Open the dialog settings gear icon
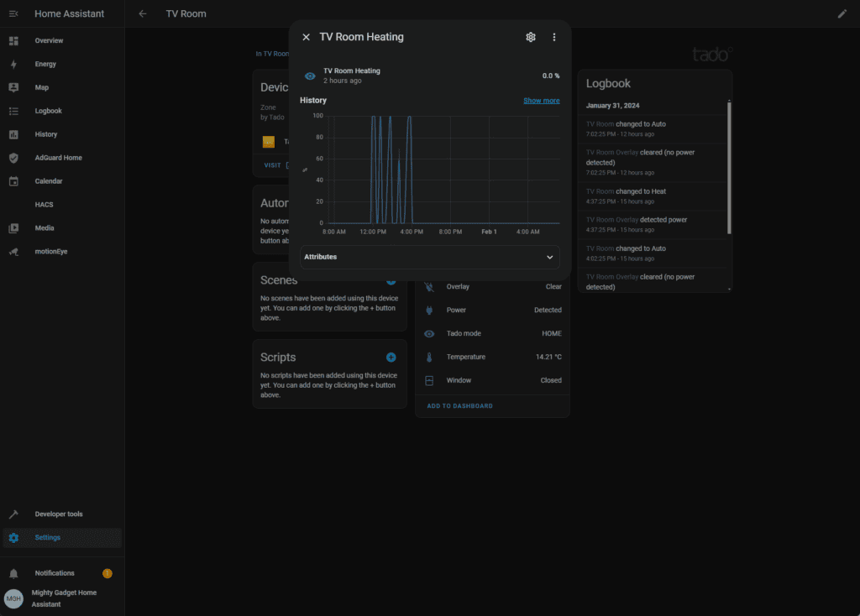 pyautogui.click(x=530, y=37)
